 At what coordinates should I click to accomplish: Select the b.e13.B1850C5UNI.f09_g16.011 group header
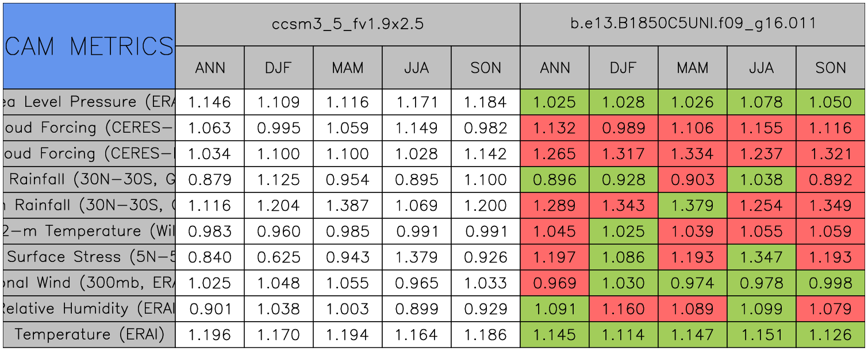693,24
